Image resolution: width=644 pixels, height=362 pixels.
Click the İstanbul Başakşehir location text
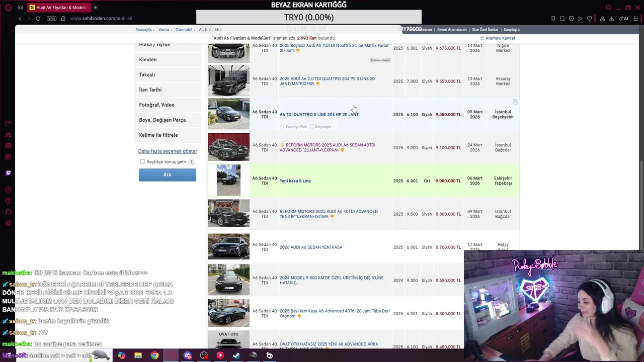tap(503, 115)
